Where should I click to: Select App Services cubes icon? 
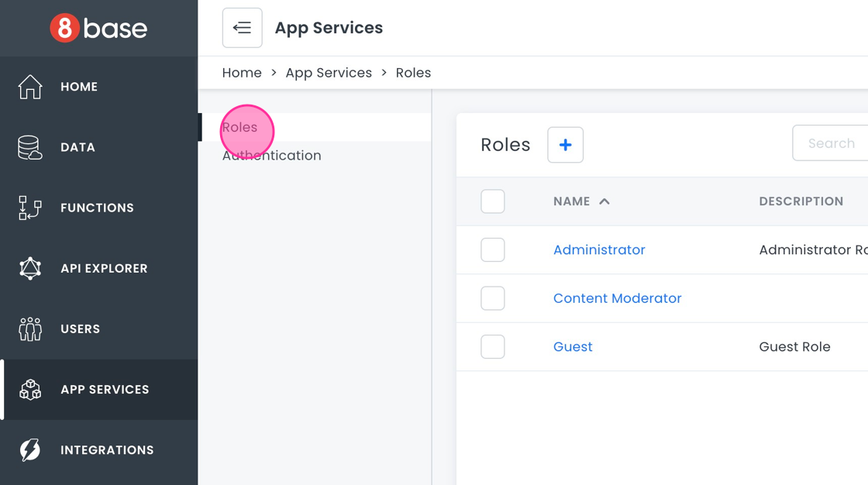pyautogui.click(x=30, y=390)
